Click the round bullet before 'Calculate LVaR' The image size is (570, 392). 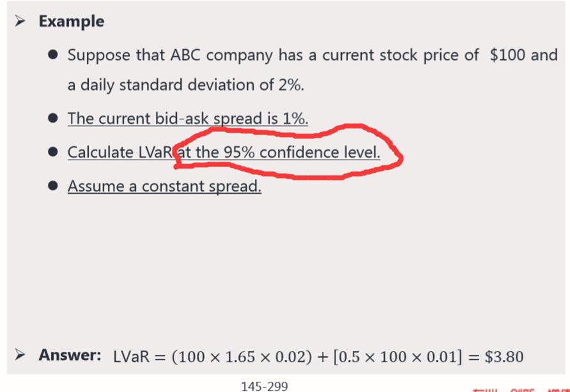(52, 151)
